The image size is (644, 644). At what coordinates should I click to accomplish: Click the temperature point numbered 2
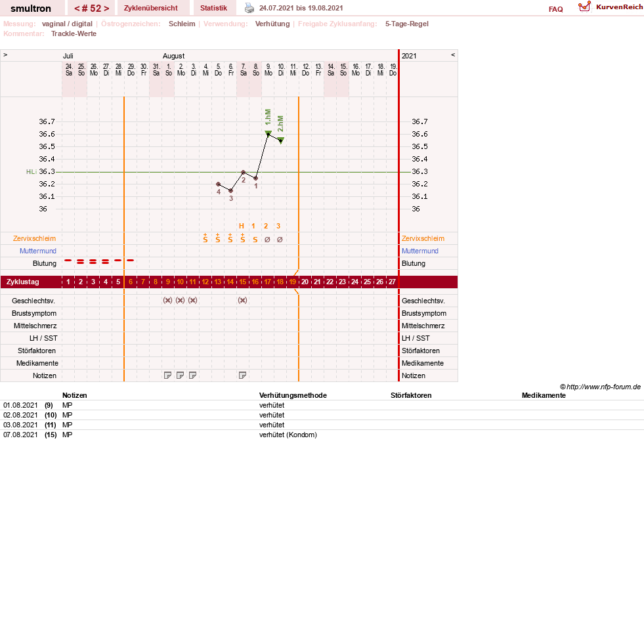[x=243, y=172]
